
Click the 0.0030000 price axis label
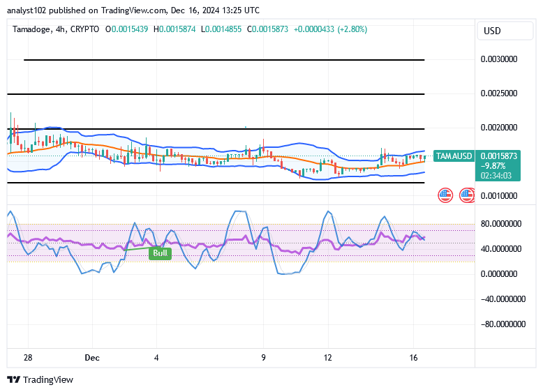tap(499, 59)
